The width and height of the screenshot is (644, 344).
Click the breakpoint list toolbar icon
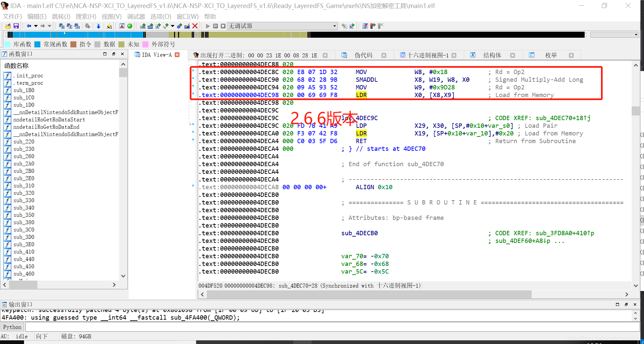tap(365, 26)
